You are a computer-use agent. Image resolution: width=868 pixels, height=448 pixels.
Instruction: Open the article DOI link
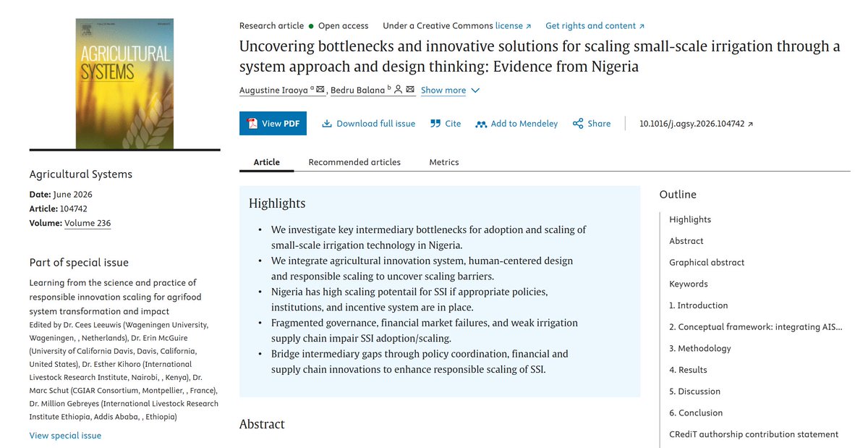click(696, 124)
